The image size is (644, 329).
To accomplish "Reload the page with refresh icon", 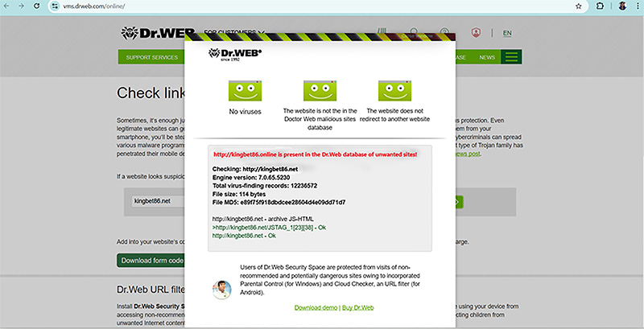I will click(x=36, y=6).
